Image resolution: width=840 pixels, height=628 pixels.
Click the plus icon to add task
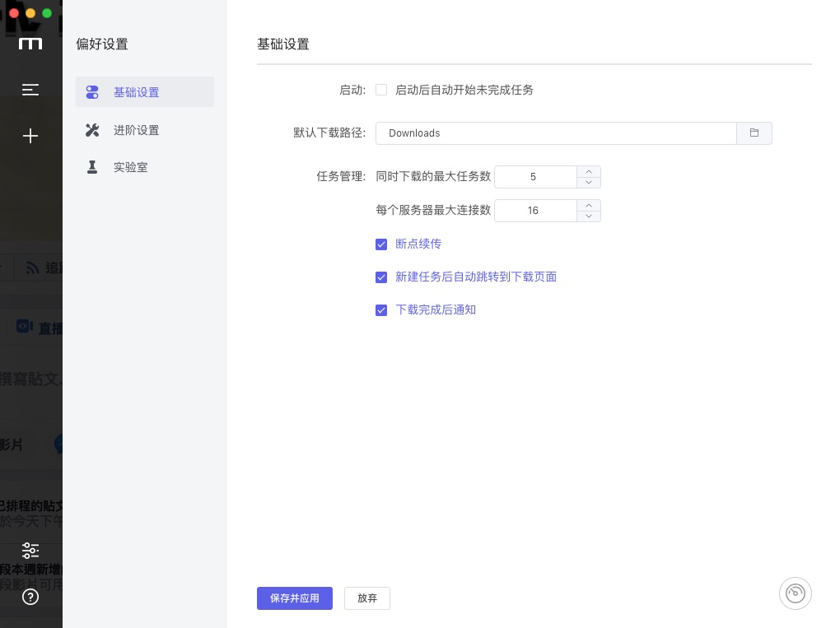coord(30,136)
